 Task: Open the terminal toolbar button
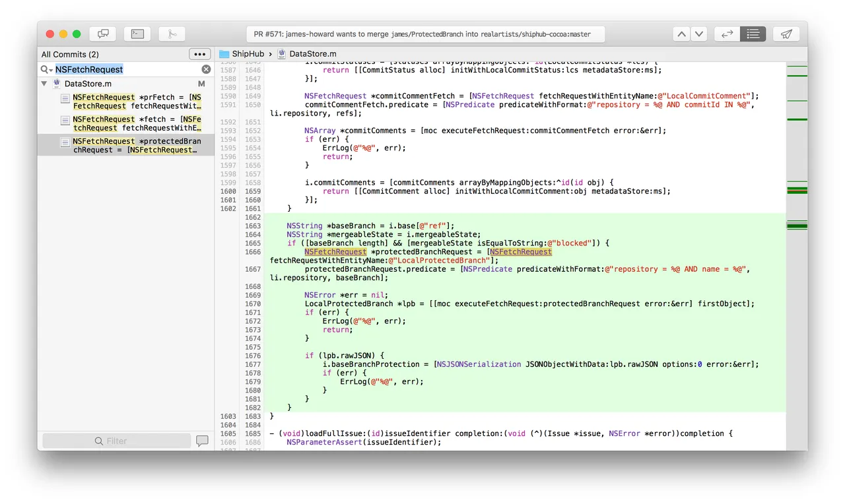pyautogui.click(x=137, y=34)
